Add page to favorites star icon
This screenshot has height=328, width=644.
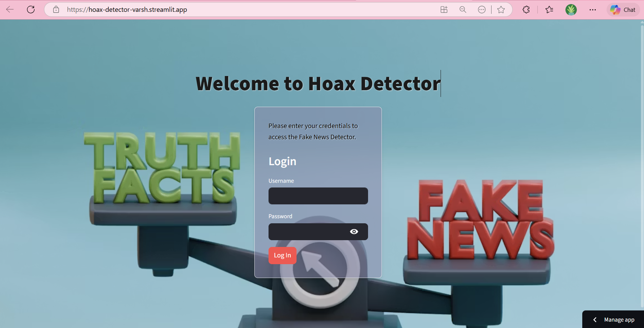(x=501, y=9)
